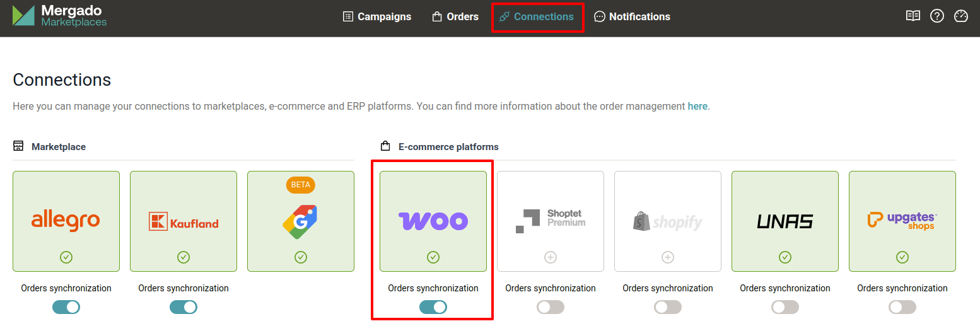Viewport: 980px width, 326px height.
Task: Open the Notifications menu
Action: click(x=633, y=17)
